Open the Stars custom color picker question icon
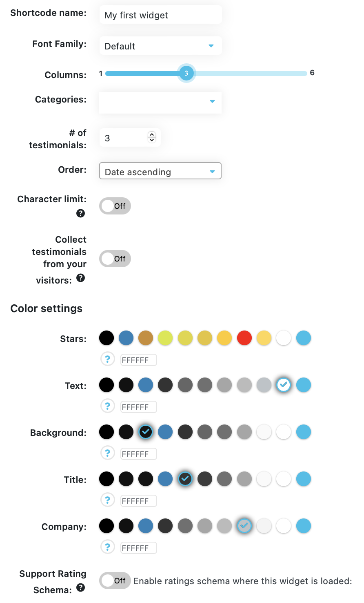 pyautogui.click(x=107, y=359)
